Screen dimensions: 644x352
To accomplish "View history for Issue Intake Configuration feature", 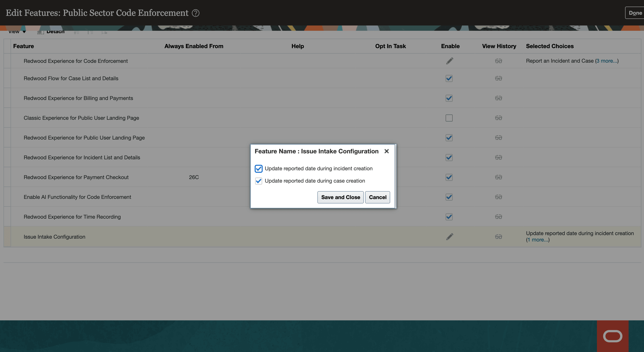I will [498, 237].
